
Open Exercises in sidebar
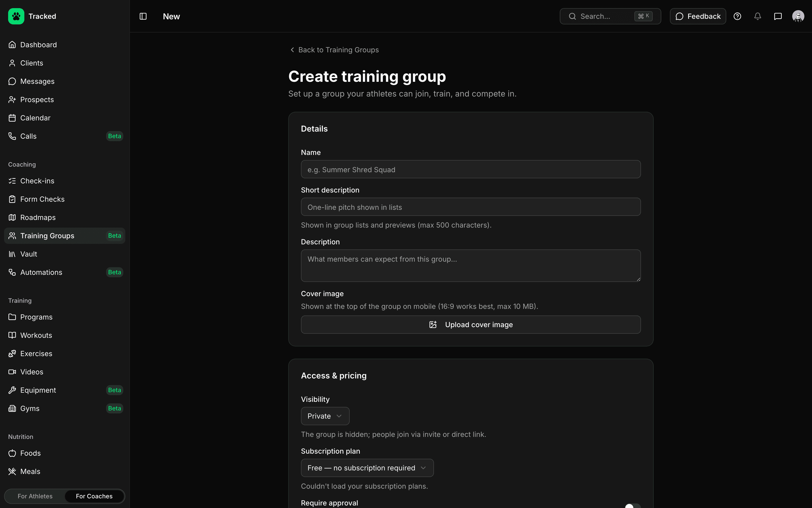click(64, 354)
